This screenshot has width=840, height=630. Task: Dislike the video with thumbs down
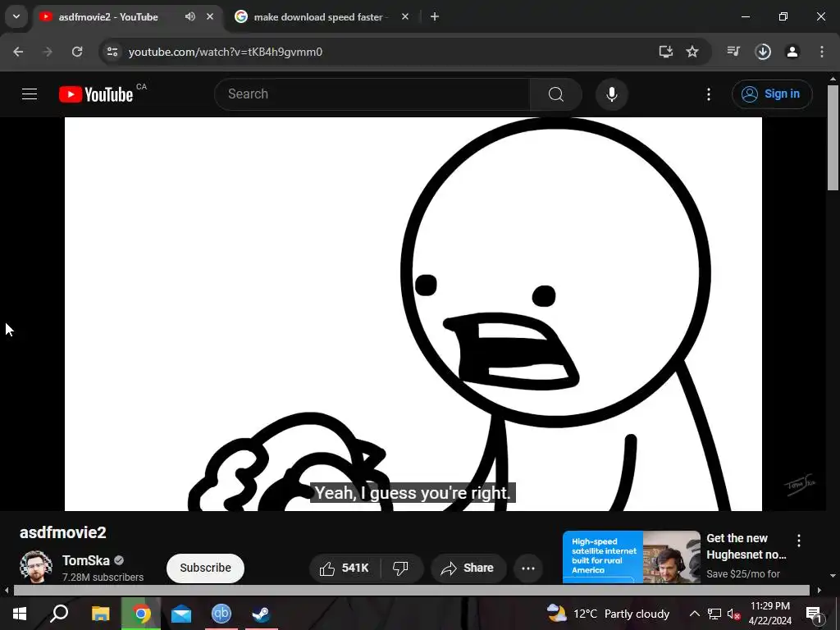(x=400, y=568)
